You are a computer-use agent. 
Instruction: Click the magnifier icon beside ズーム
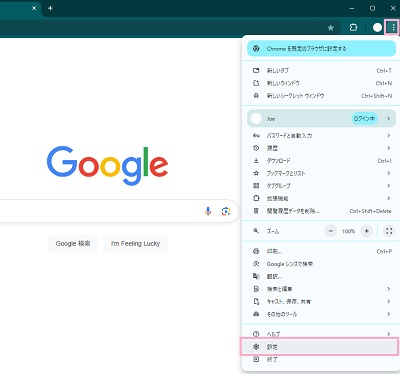coord(256,231)
